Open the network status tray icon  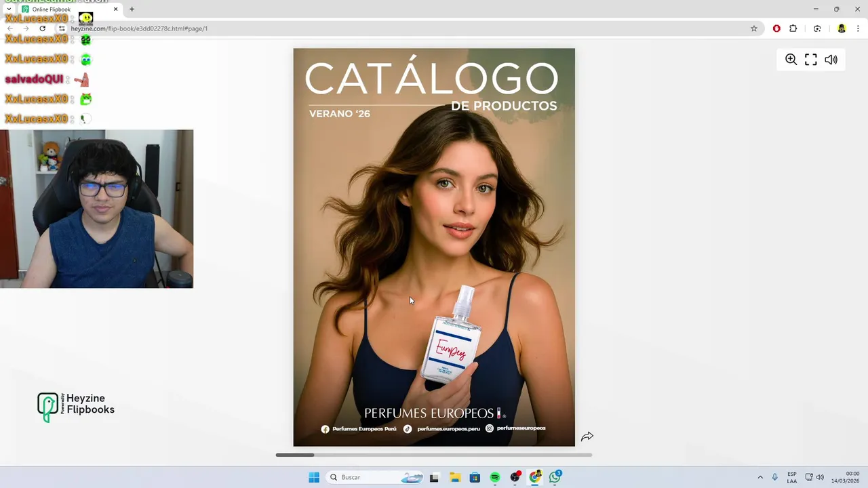tap(809, 477)
